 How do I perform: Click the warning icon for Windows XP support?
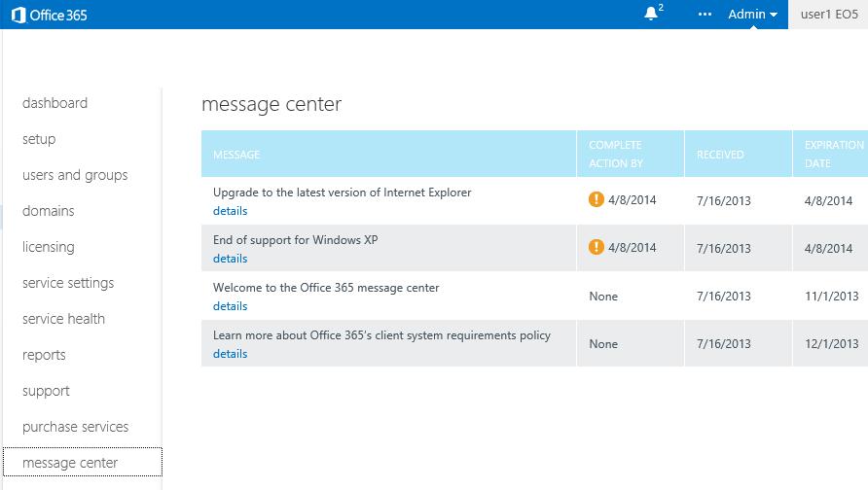pos(597,247)
